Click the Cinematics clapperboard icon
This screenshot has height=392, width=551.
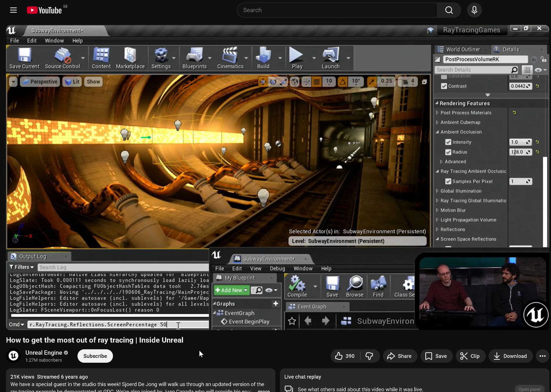(230, 56)
